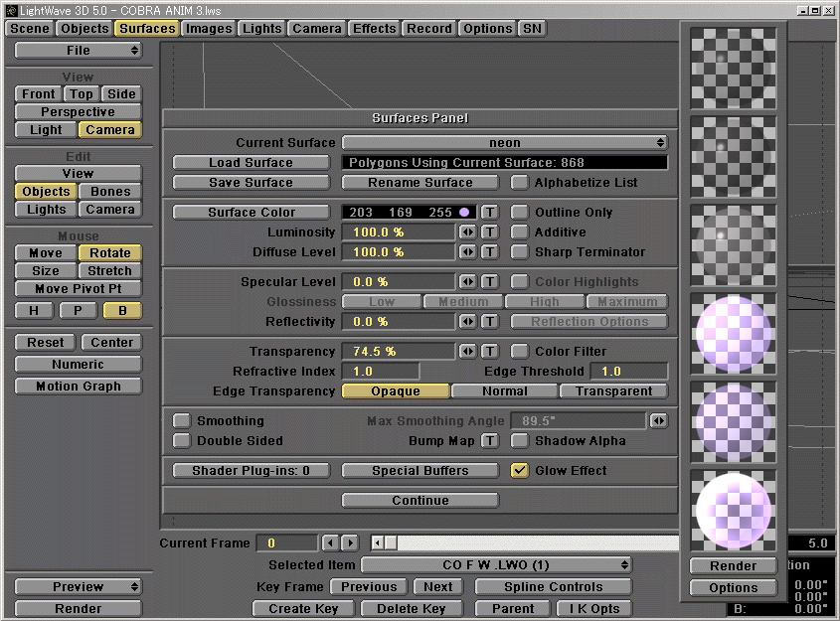
Task: Open the Current Surface dropdown showing neon
Action: click(x=505, y=143)
